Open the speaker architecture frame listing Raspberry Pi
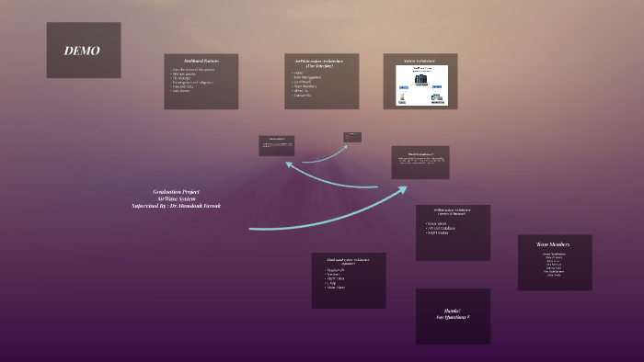 [x=349, y=280]
